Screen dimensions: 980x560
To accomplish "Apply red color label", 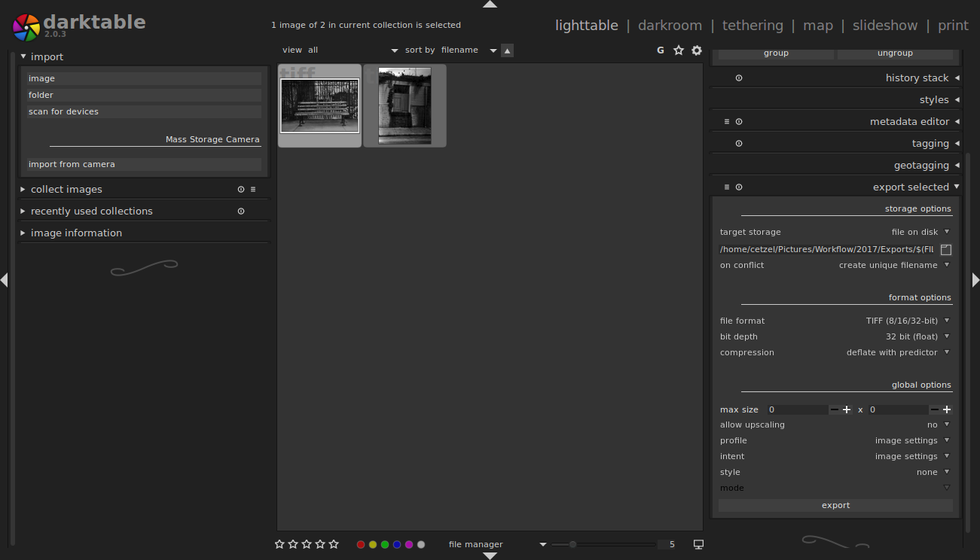I will [361, 544].
